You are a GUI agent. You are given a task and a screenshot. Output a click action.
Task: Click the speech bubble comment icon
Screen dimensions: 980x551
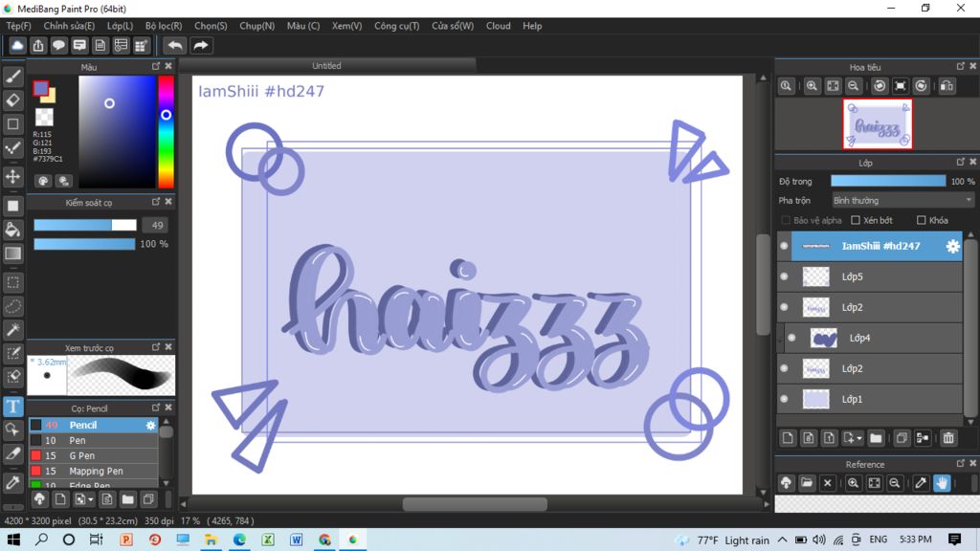click(x=58, y=46)
